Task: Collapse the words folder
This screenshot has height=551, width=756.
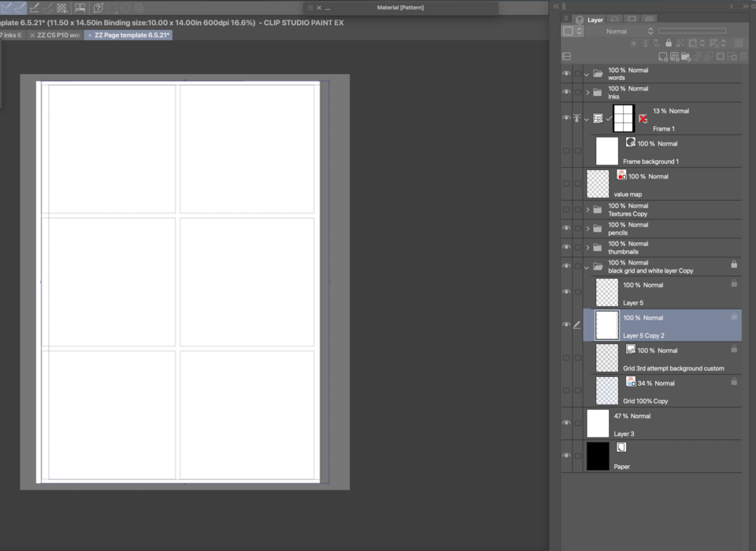Action: (587, 74)
